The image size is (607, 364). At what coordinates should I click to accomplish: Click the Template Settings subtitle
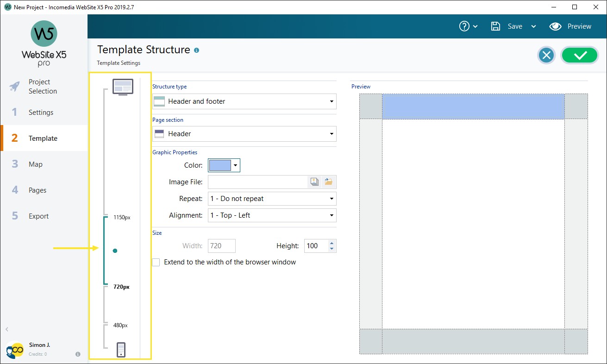pos(119,63)
